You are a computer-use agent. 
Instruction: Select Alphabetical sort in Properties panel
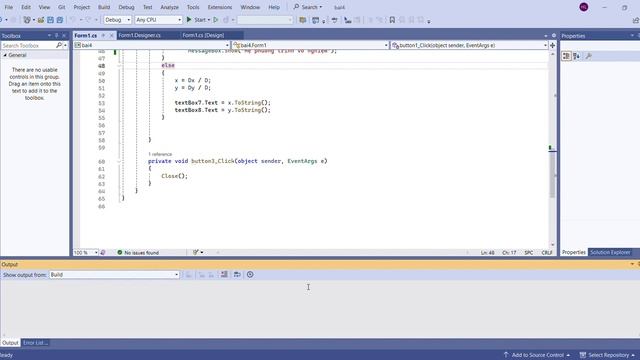click(576, 56)
